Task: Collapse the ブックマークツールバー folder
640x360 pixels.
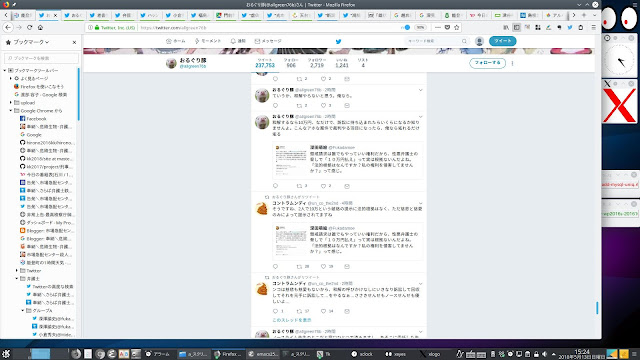Action: [5, 70]
